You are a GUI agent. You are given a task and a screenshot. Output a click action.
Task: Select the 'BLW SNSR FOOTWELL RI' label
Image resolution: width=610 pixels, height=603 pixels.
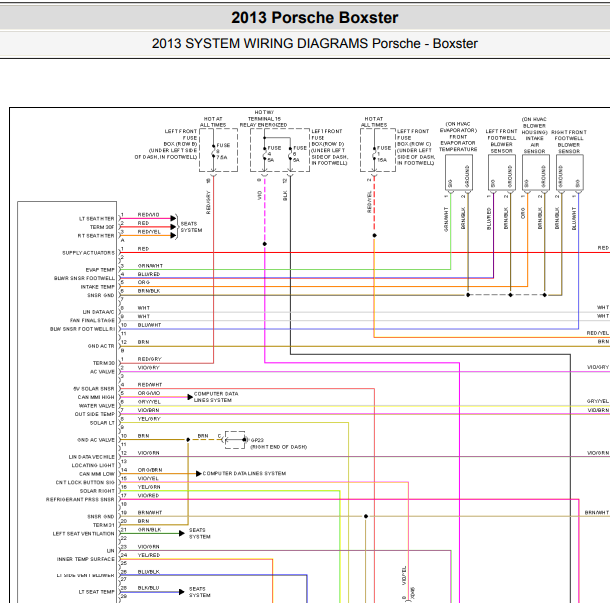(82, 329)
